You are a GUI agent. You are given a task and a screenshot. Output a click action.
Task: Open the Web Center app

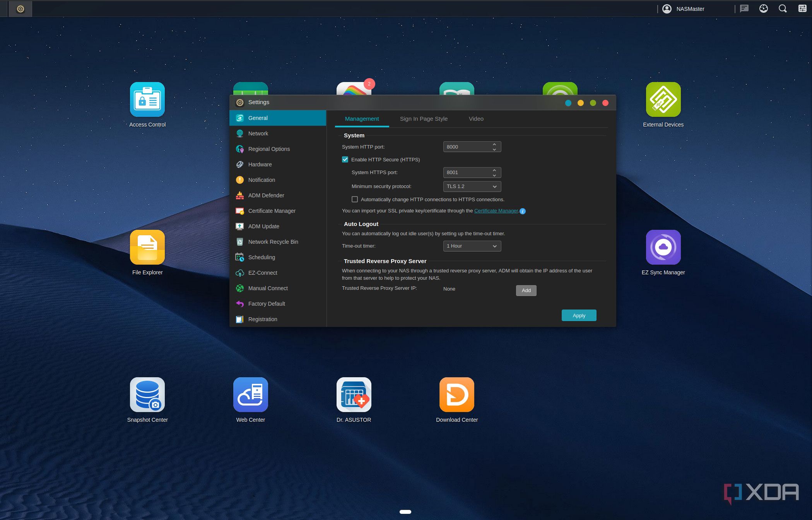click(x=250, y=395)
